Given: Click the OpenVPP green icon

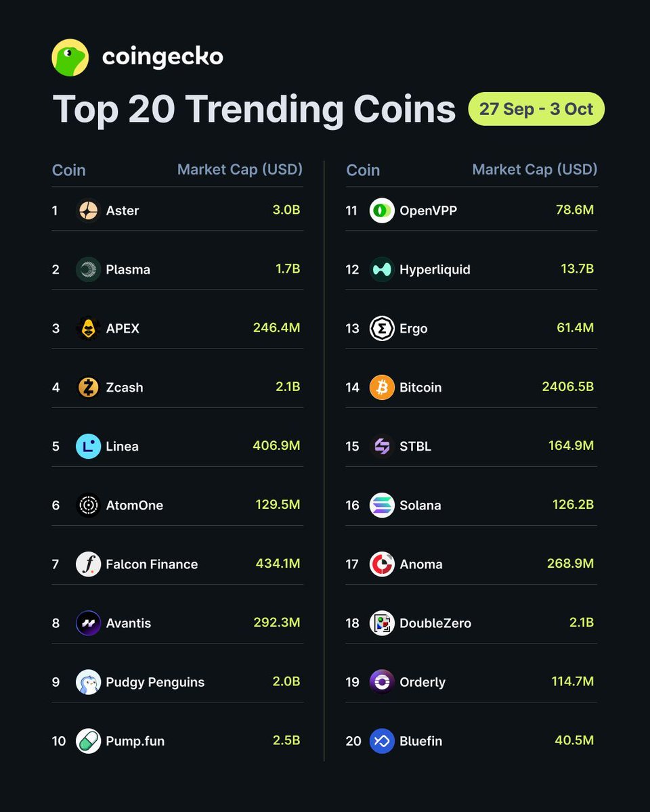Looking at the screenshot, I should tap(382, 210).
